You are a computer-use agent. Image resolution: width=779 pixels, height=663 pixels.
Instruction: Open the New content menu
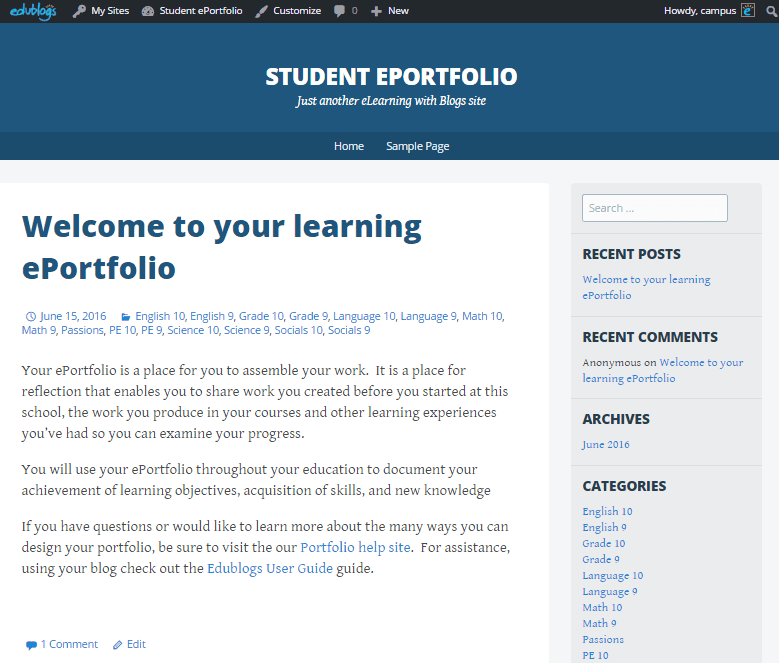coord(398,11)
